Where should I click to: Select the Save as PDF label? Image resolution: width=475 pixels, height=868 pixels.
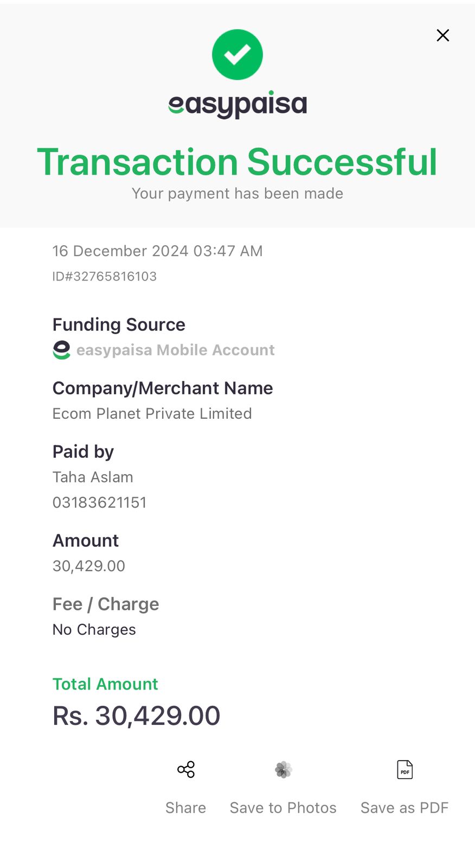pyautogui.click(x=405, y=808)
